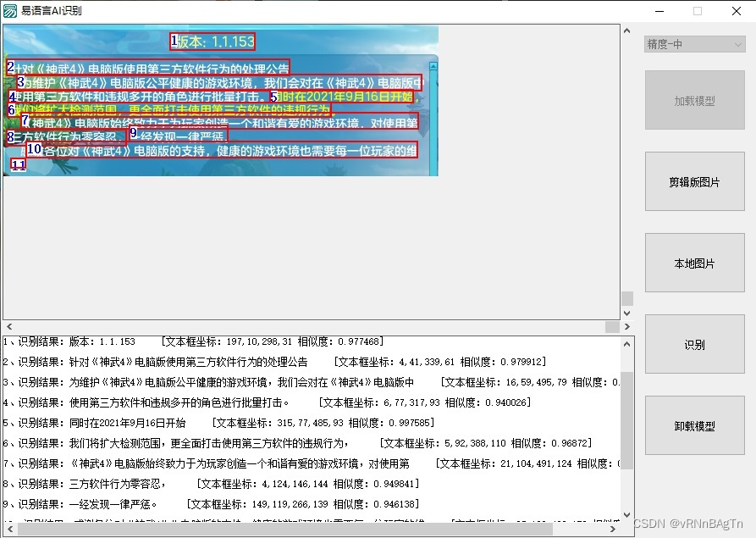
Task: Click result row 8 三方软件行为零容忍
Action: (211, 484)
